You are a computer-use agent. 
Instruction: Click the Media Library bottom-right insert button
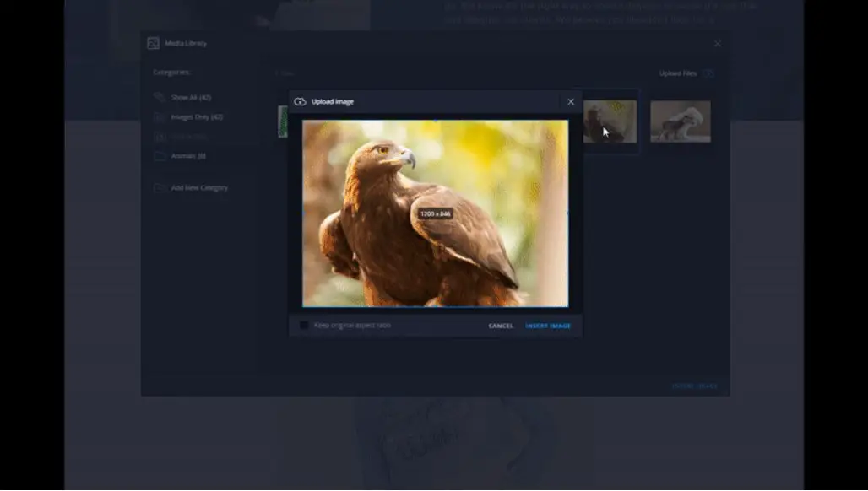(x=694, y=386)
